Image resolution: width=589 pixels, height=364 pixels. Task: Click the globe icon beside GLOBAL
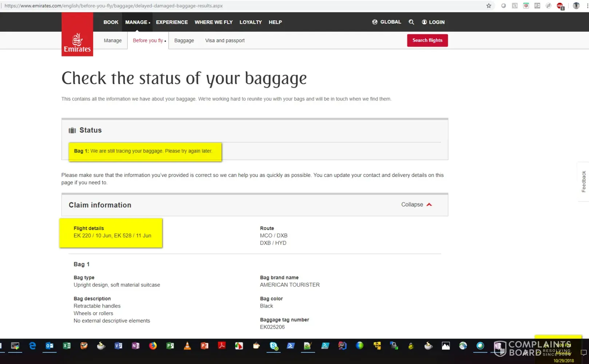coord(375,22)
